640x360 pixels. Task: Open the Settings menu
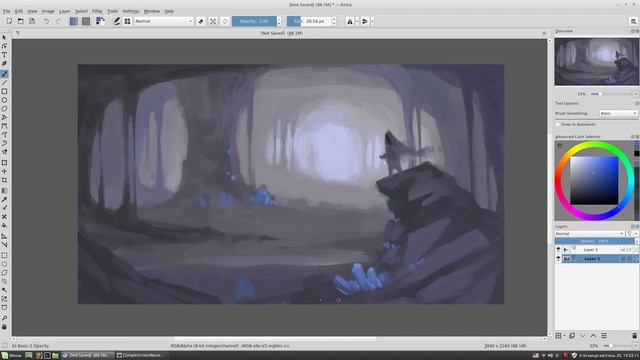(x=131, y=11)
